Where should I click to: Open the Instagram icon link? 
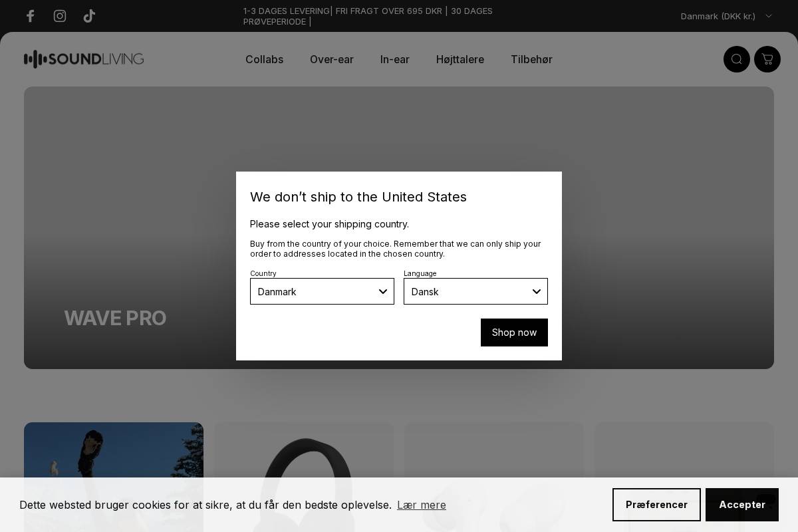pos(60,16)
